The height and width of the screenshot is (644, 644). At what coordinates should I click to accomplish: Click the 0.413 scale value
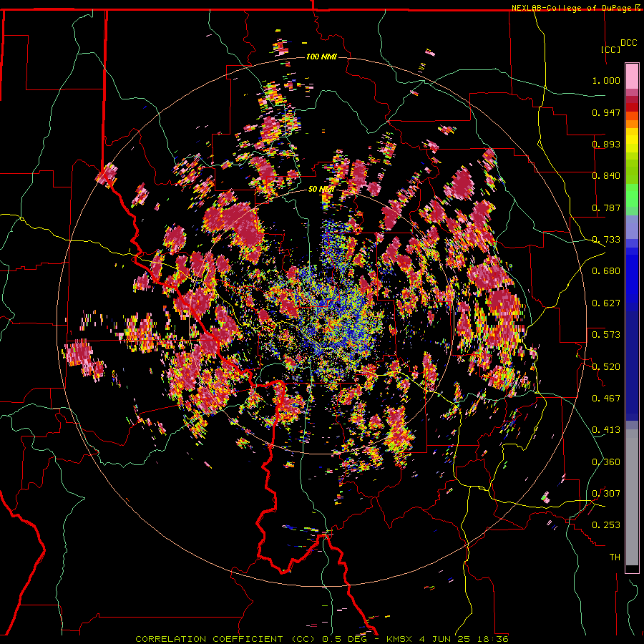pos(606,430)
